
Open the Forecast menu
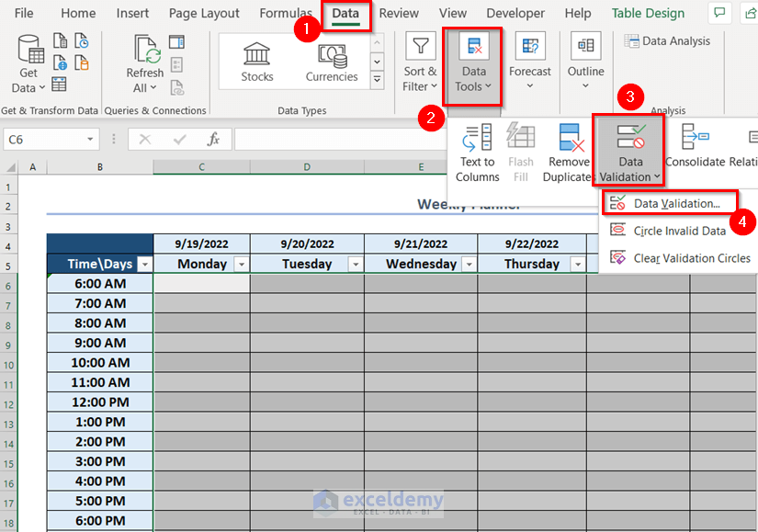pos(530,62)
